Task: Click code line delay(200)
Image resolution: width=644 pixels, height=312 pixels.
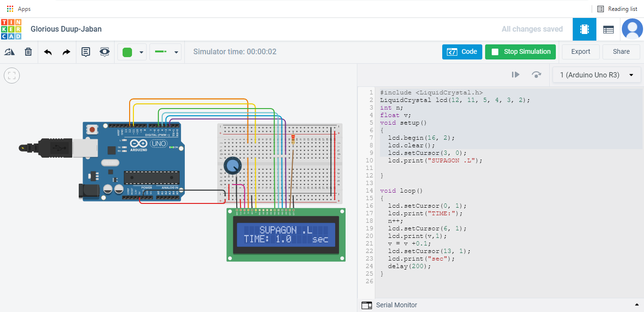Action: click(x=409, y=266)
